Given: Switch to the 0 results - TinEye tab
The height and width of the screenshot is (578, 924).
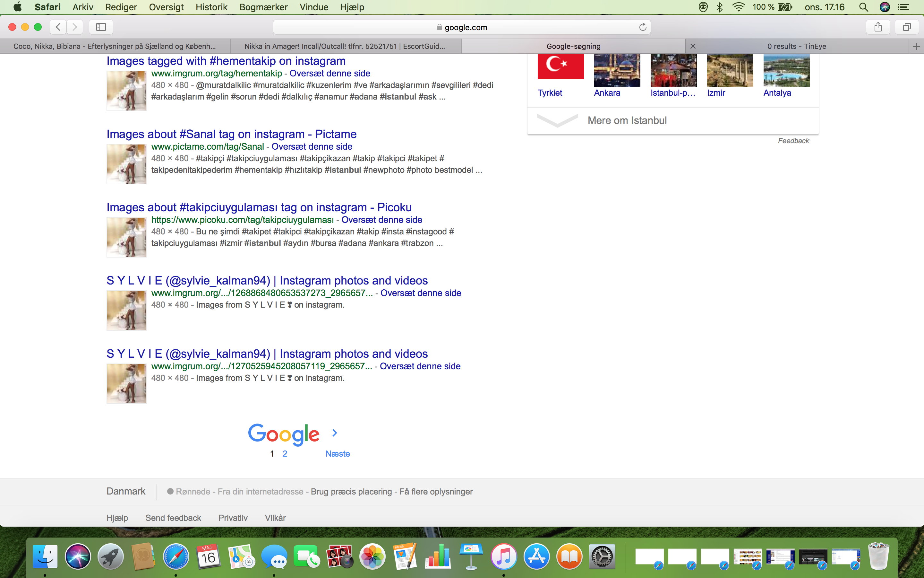Looking at the screenshot, I should pyautogui.click(x=797, y=46).
